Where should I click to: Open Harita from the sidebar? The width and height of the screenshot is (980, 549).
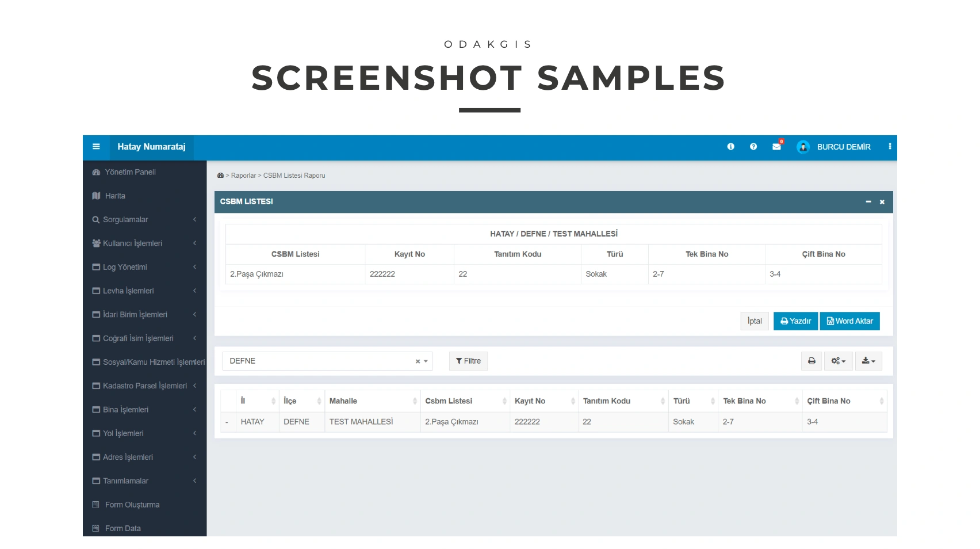coord(115,196)
